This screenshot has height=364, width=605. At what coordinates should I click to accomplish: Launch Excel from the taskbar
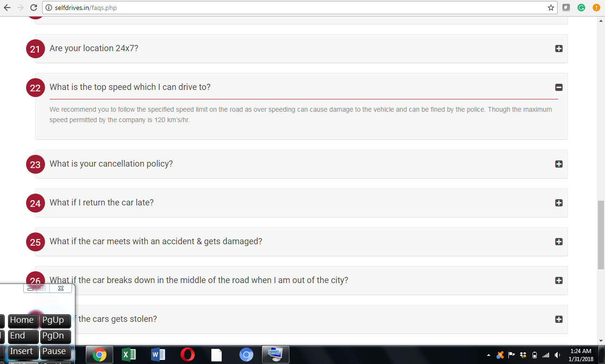pos(129,355)
